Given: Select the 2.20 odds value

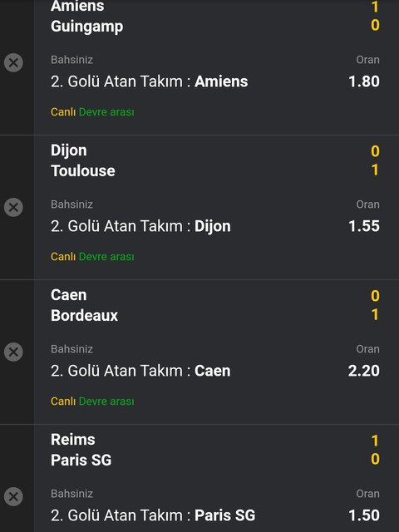Looking at the screenshot, I should [x=364, y=371].
